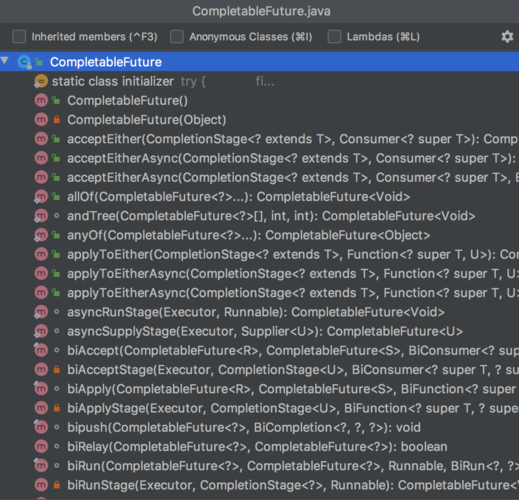Click public visibility icon of applyToEither

pyautogui.click(x=56, y=254)
